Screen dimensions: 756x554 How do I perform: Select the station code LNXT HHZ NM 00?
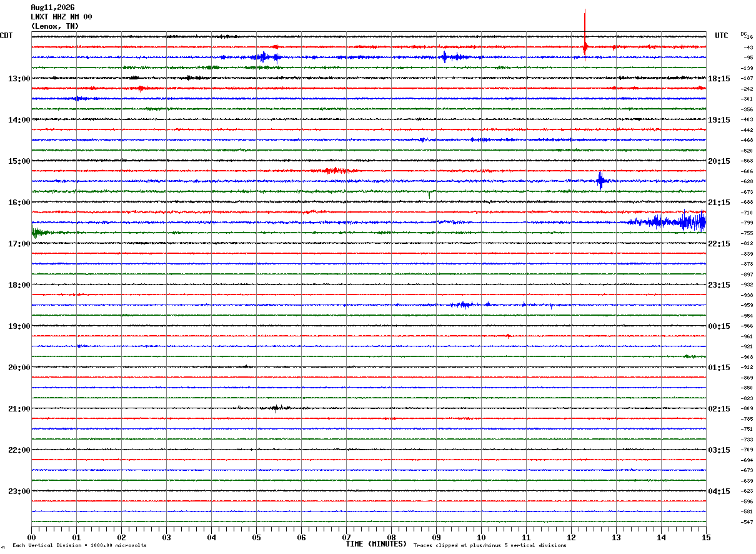(x=61, y=17)
